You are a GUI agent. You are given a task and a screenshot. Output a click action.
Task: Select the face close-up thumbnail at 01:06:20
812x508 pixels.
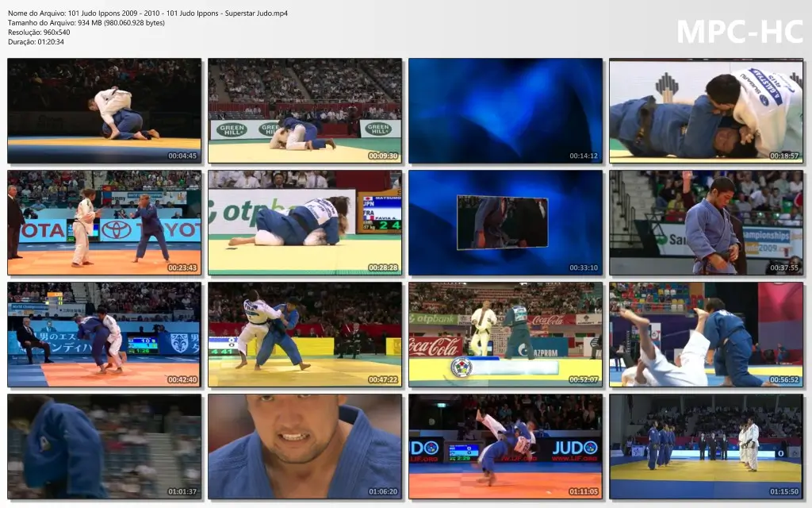(x=305, y=446)
